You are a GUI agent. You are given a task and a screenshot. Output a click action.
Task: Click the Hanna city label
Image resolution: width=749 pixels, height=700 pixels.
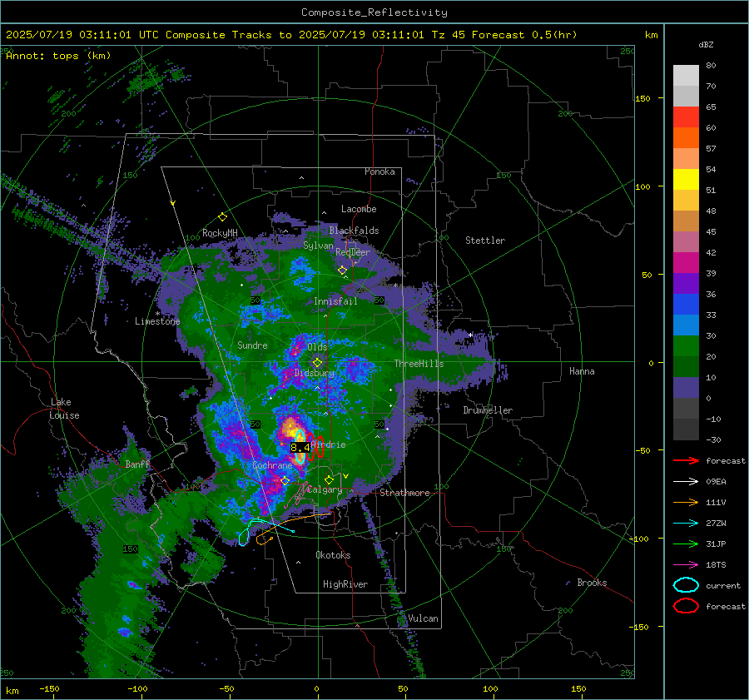tap(582, 371)
